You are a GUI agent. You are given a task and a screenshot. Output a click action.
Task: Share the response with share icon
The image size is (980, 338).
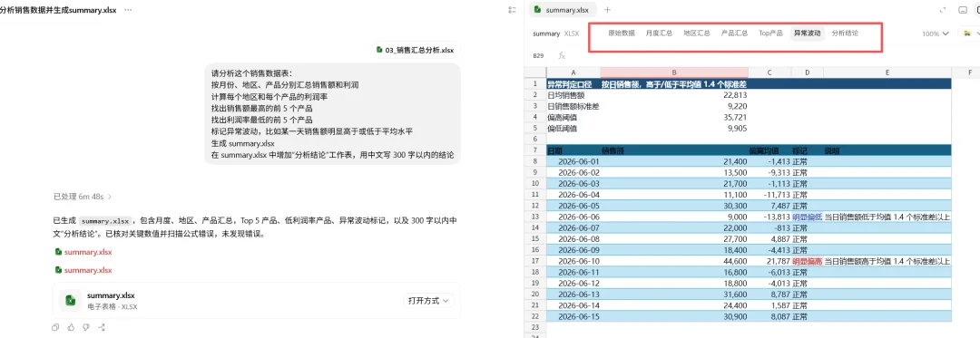pyautogui.click(x=102, y=327)
